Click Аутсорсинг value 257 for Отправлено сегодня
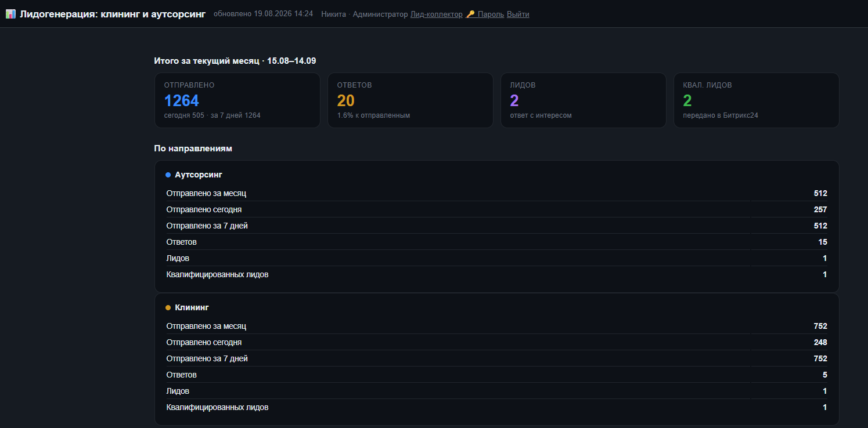868x428 pixels. pos(820,209)
